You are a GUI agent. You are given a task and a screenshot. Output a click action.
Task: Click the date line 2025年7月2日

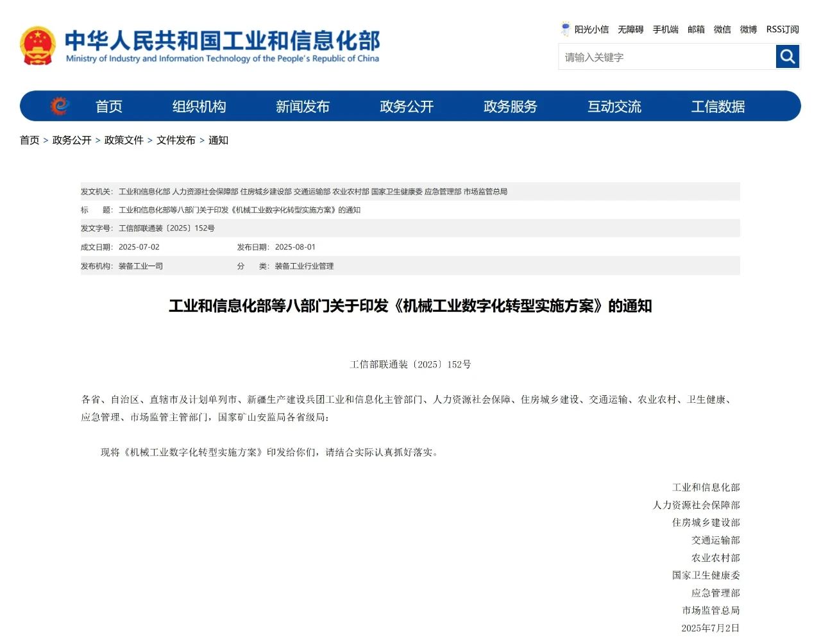point(711,628)
